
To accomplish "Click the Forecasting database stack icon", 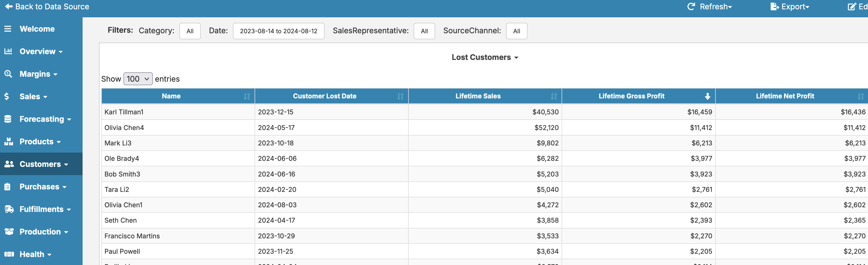I will point(8,119).
